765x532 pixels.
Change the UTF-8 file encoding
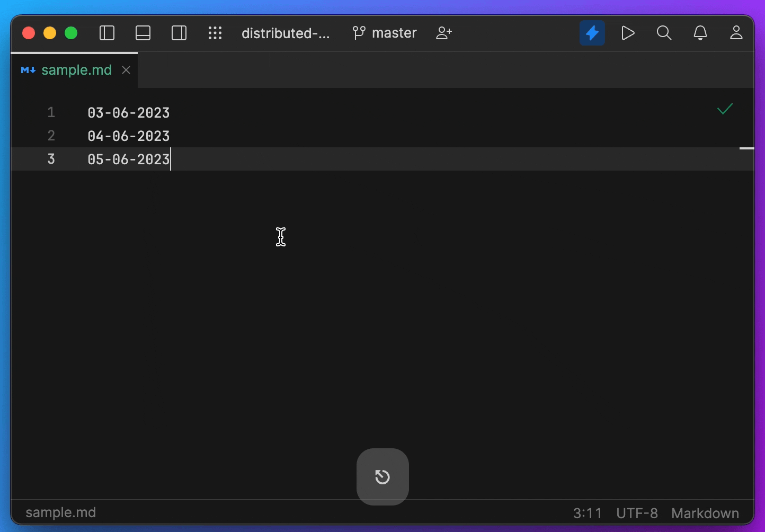point(637,512)
